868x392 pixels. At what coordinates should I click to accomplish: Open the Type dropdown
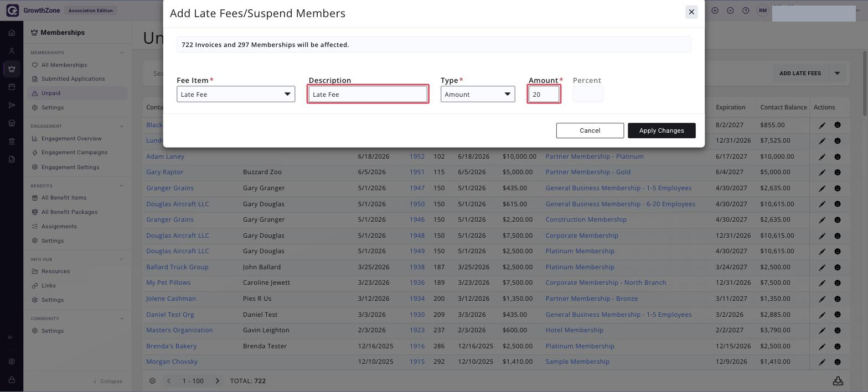point(478,94)
